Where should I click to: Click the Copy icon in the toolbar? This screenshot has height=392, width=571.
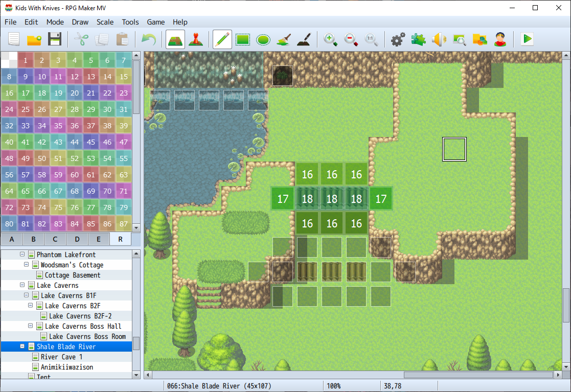click(x=102, y=39)
